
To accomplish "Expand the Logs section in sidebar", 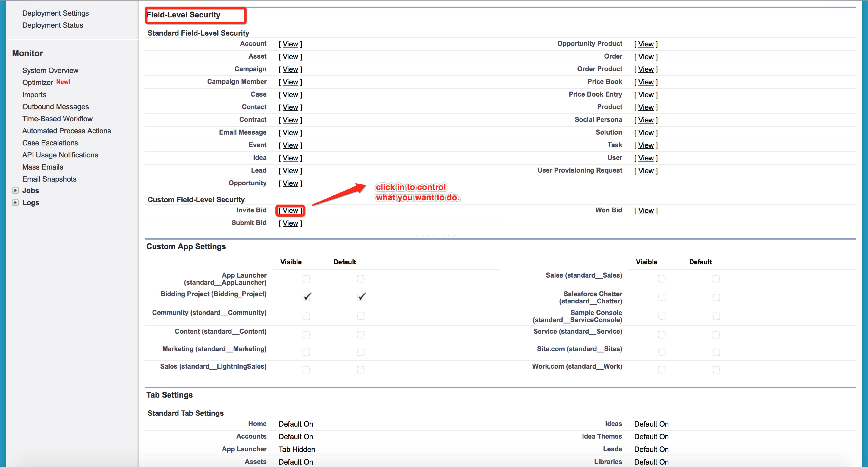I will [16, 203].
